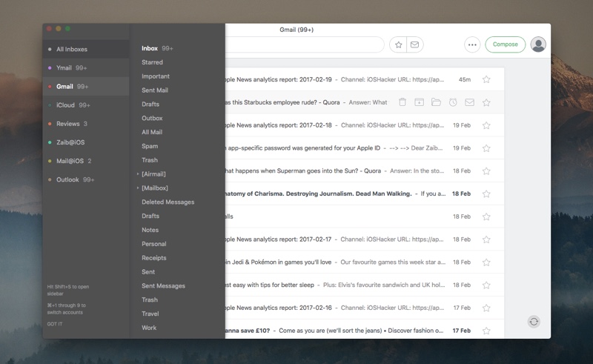Click the starred filter icon in toolbar
Viewport: 593px width, 364px height.
(398, 44)
